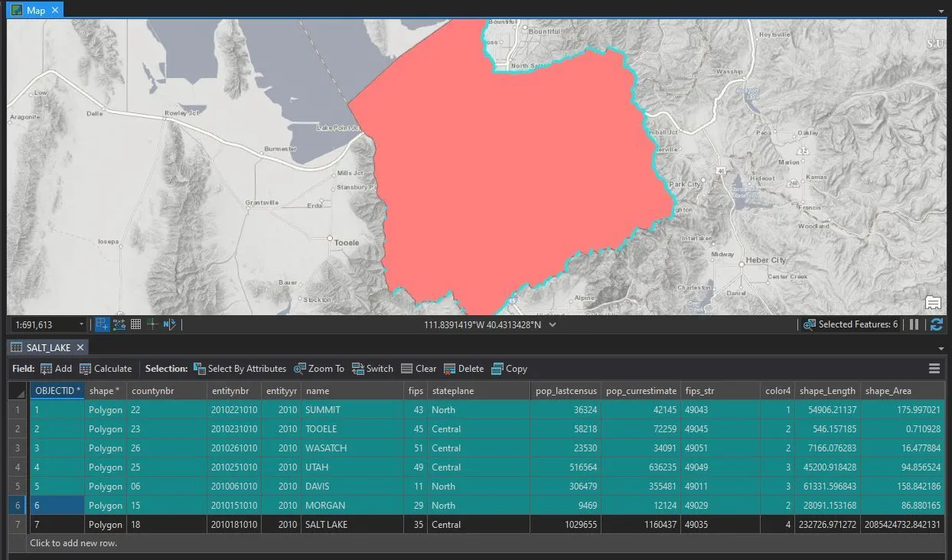The width and height of the screenshot is (952, 560).
Task: Open the coordinates display dropdown
Action: pos(553,324)
